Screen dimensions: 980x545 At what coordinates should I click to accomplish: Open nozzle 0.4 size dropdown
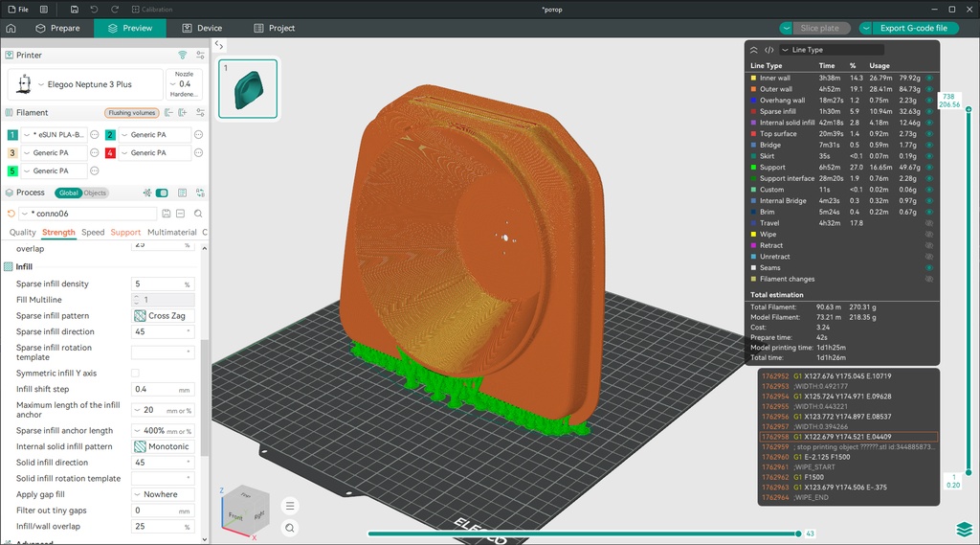[184, 84]
